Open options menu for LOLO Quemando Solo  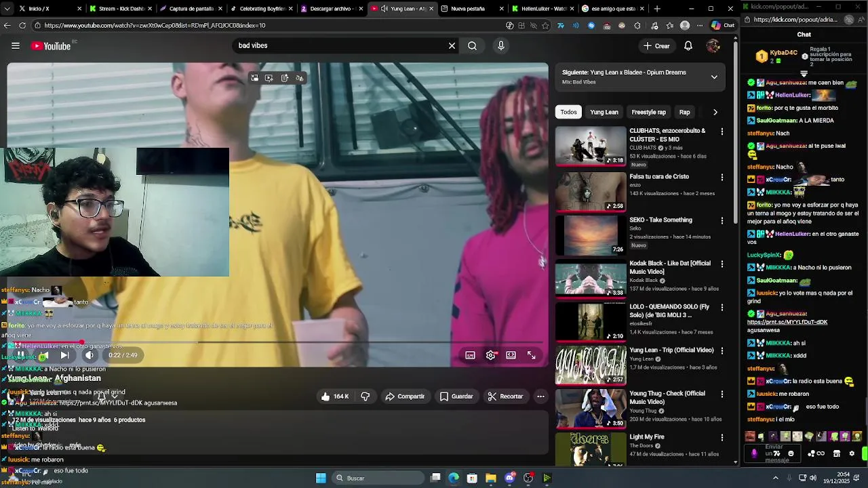click(722, 308)
